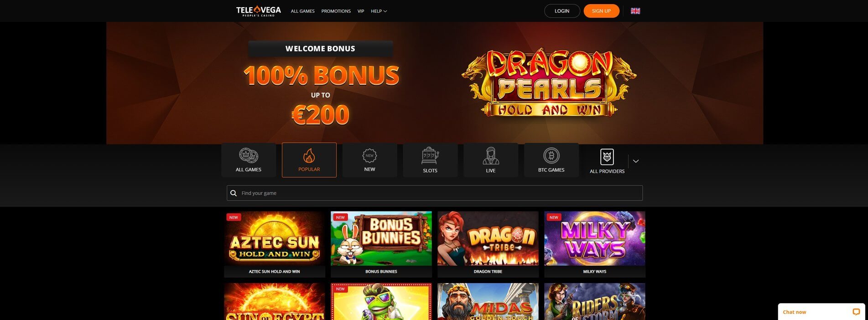Click the search magnifier icon

(x=234, y=193)
